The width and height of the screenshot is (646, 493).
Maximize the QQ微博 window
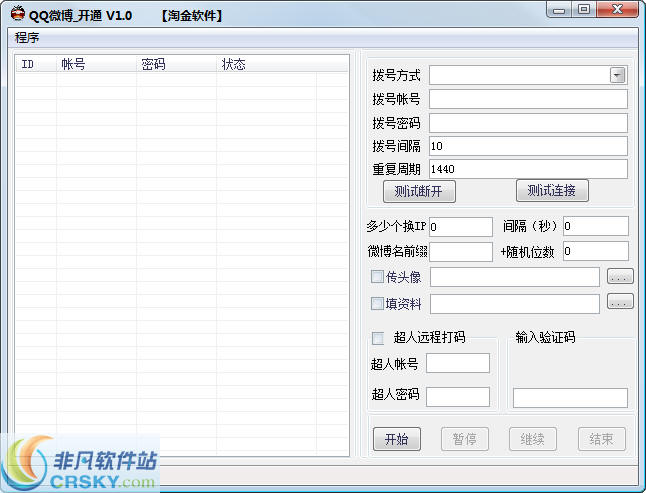coord(584,9)
